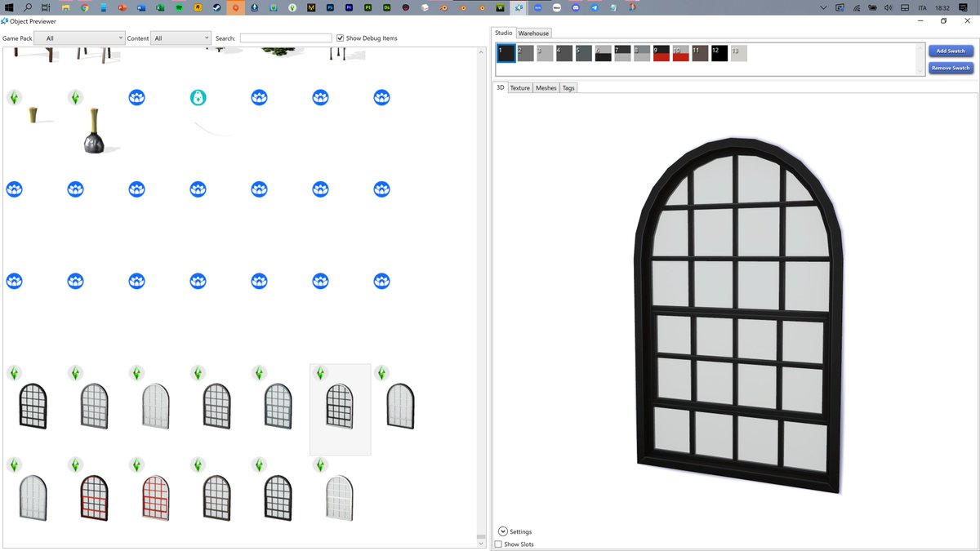
Task: Click green plumbob icon above black vase
Action: [x=75, y=98]
